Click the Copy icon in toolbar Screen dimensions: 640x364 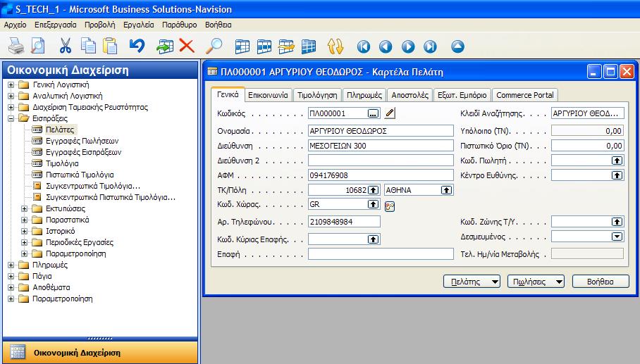tap(88, 46)
